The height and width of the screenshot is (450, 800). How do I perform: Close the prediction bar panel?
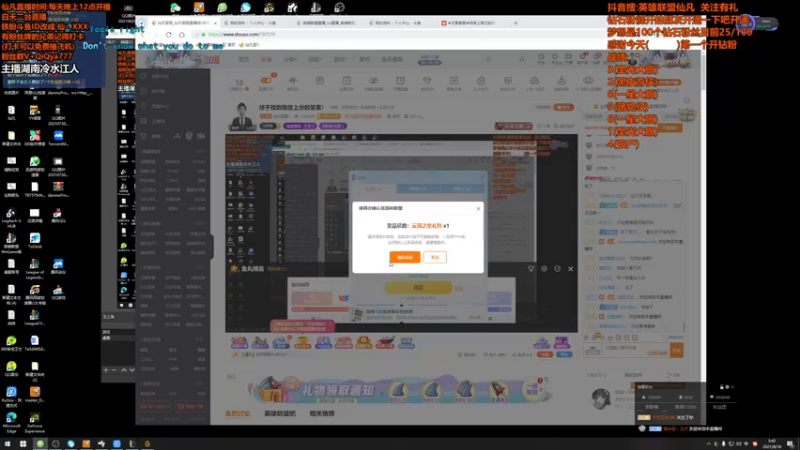pyautogui.click(x=570, y=269)
